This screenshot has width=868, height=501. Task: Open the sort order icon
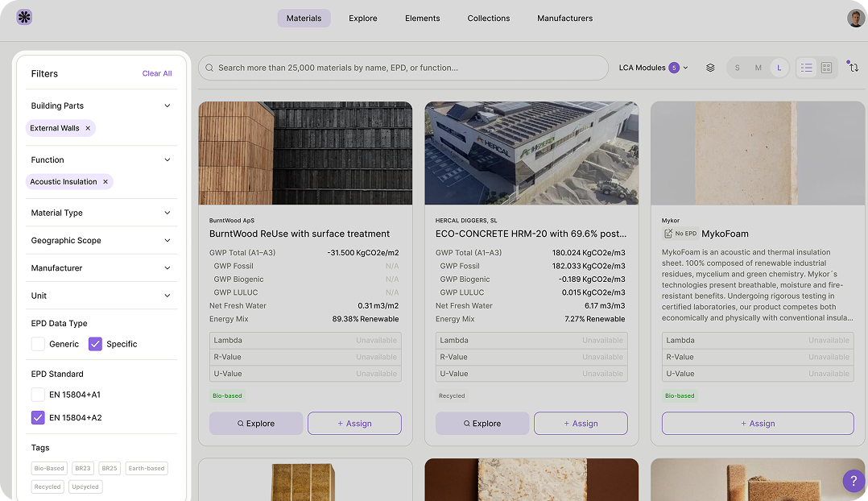pos(853,67)
